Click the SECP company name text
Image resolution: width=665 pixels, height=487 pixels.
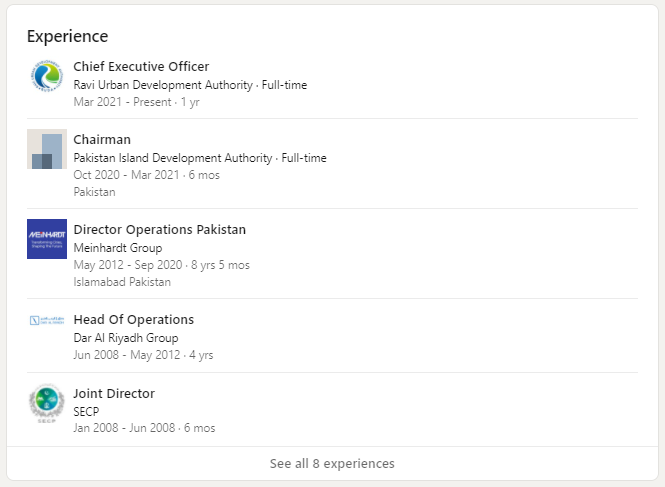point(86,411)
